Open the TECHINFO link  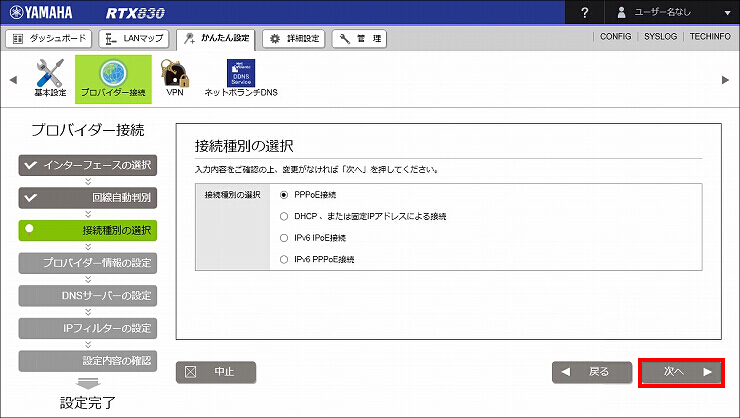[710, 36]
